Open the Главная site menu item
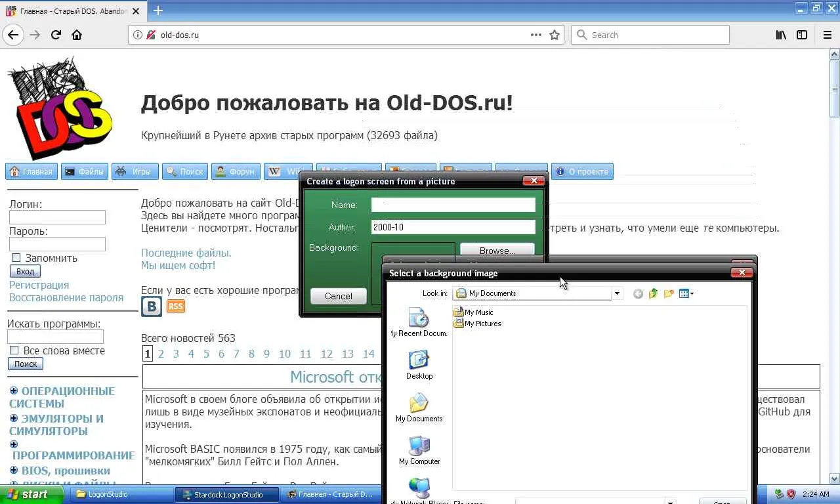 (x=31, y=171)
